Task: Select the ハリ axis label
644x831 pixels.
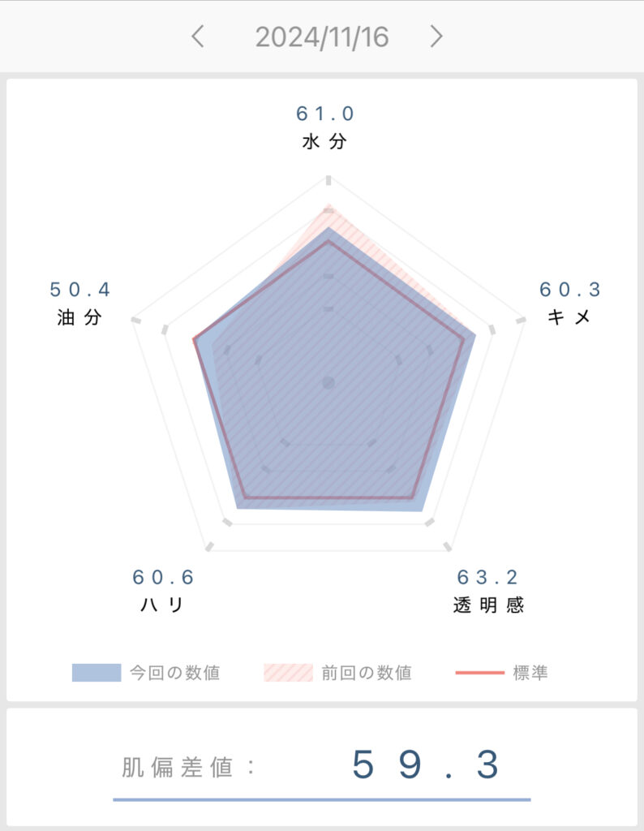Action: 162,605
